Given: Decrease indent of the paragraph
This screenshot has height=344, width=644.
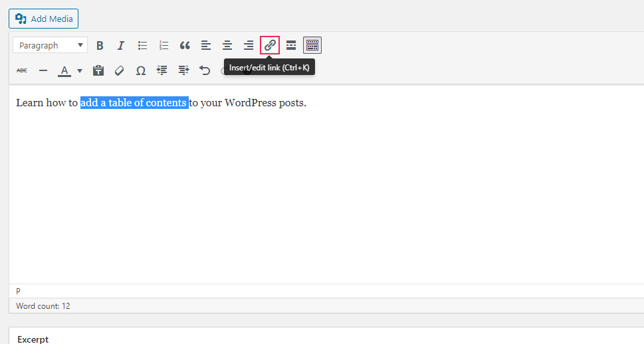Looking at the screenshot, I should (x=161, y=70).
